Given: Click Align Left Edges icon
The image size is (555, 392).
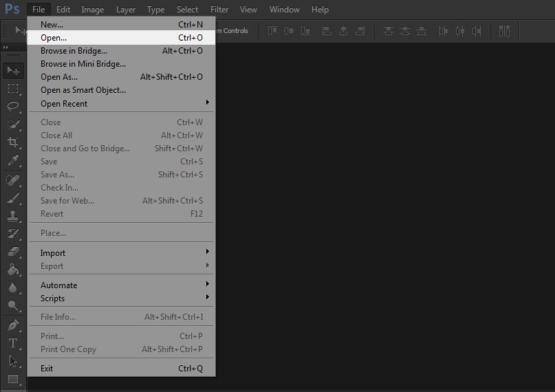Looking at the screenshot, I should 327,31.
